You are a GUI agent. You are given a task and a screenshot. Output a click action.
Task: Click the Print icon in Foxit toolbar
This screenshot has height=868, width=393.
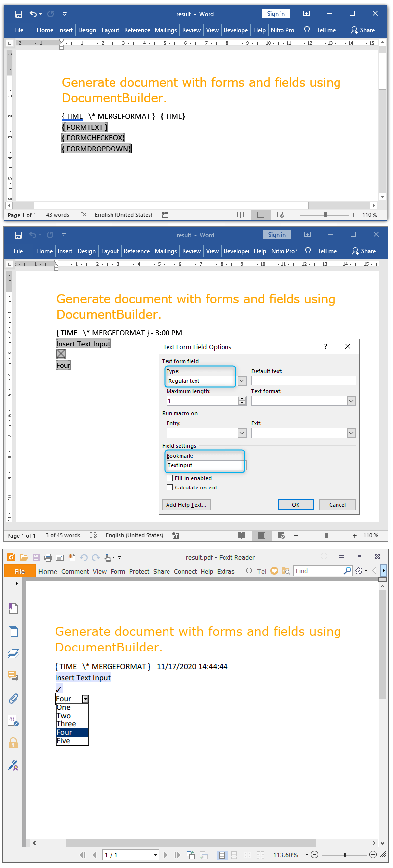[x=48, y=557]
